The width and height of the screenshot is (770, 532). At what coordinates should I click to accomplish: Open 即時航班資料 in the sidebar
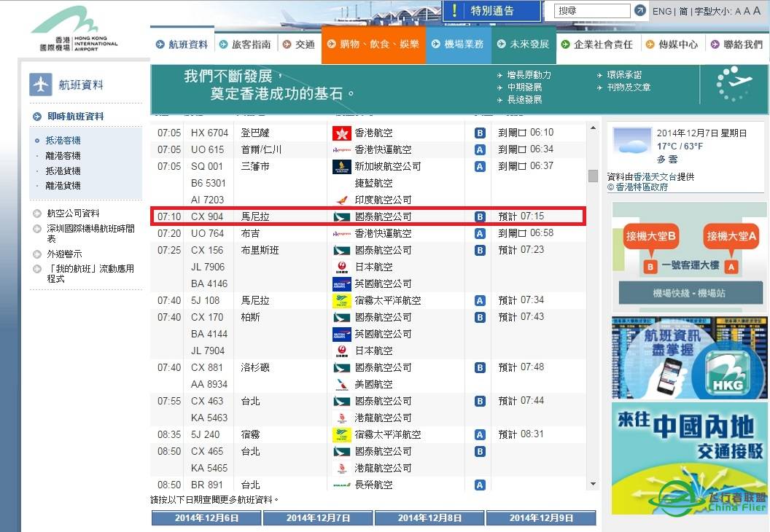click(x=75, y=117)
